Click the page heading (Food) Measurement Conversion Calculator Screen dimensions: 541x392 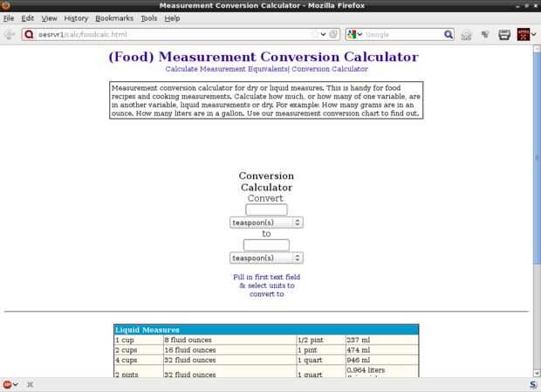264,57
